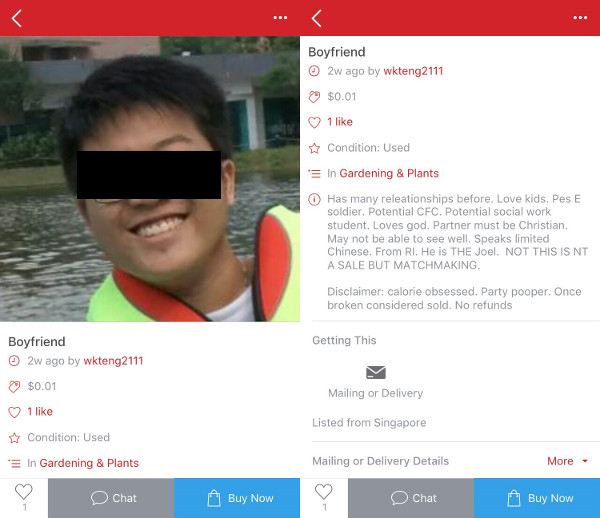
Task: View '1 like' list on the right screen
Action: pos(340,122)
